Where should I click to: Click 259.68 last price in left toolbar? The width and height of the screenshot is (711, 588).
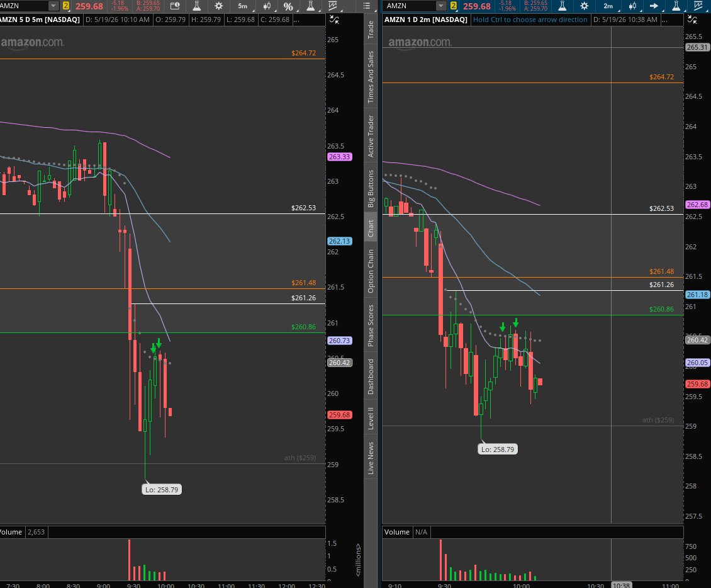coord(89,6)
